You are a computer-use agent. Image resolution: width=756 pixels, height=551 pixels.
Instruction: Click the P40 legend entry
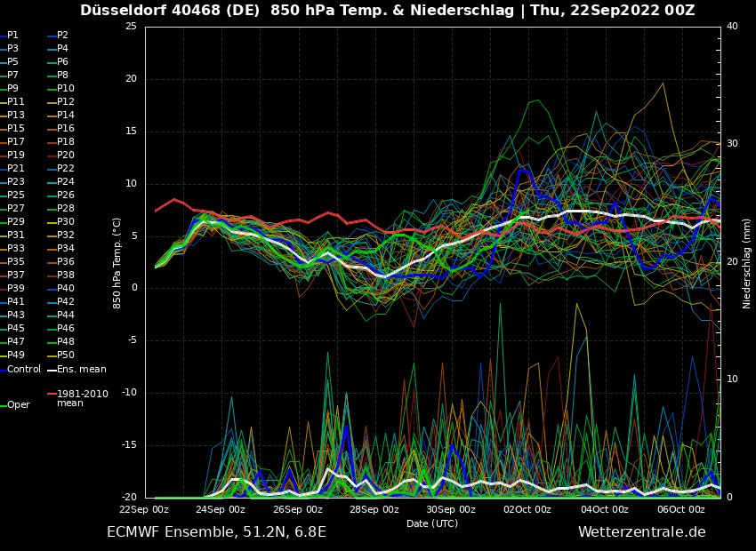pos(66,289)
